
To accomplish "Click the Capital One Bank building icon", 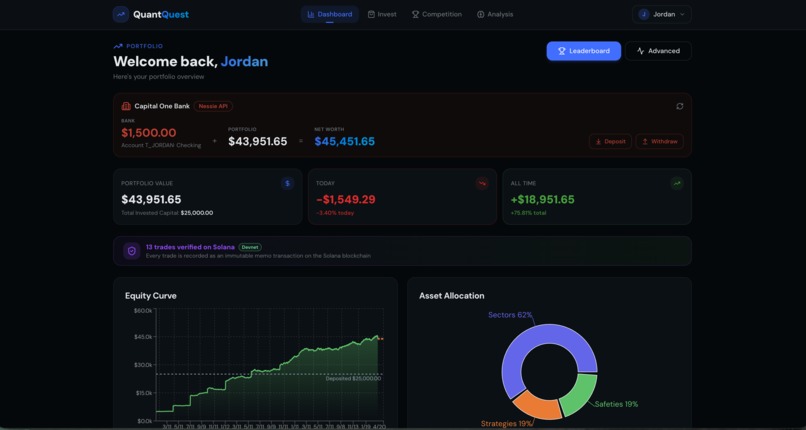I will click(126, 106).
